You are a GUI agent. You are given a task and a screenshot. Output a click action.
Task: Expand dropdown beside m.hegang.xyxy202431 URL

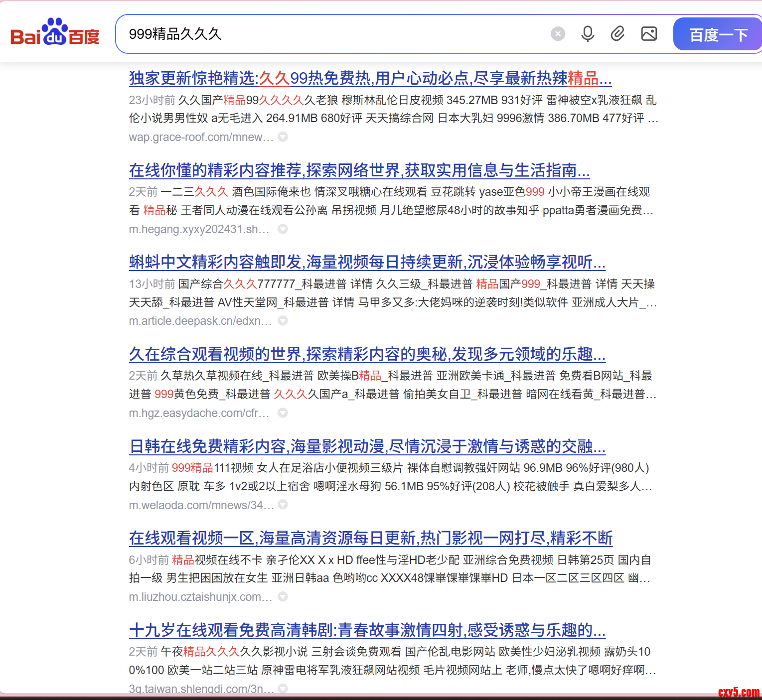tap(283, 229)
